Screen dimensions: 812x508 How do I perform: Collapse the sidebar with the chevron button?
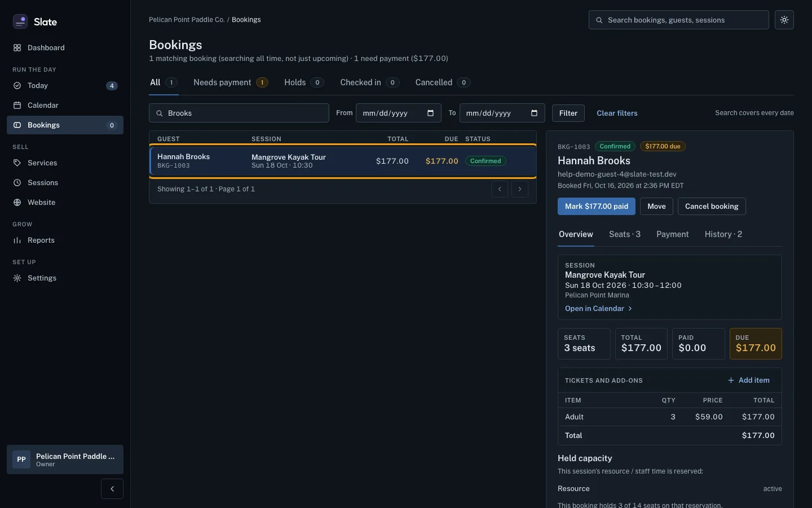click(x=112, y=489)
